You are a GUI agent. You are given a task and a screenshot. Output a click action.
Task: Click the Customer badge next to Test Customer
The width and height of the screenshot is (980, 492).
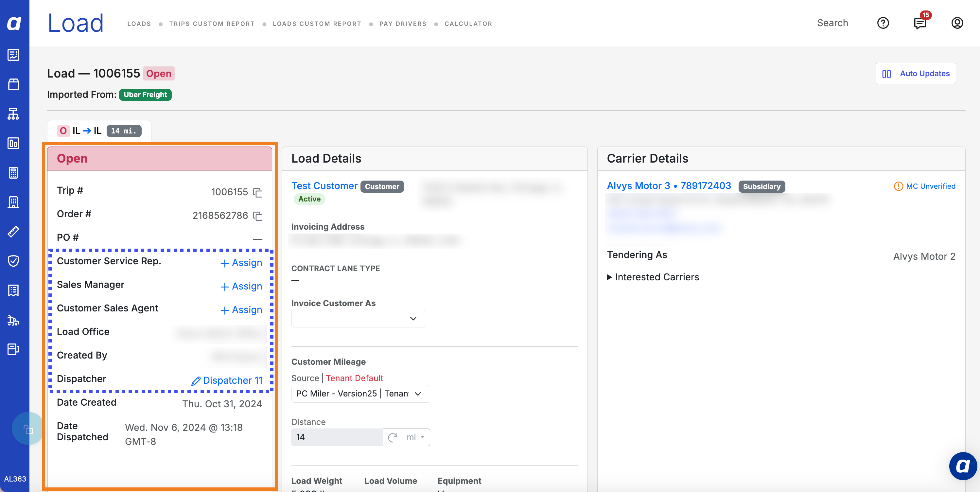click(382, 186)
